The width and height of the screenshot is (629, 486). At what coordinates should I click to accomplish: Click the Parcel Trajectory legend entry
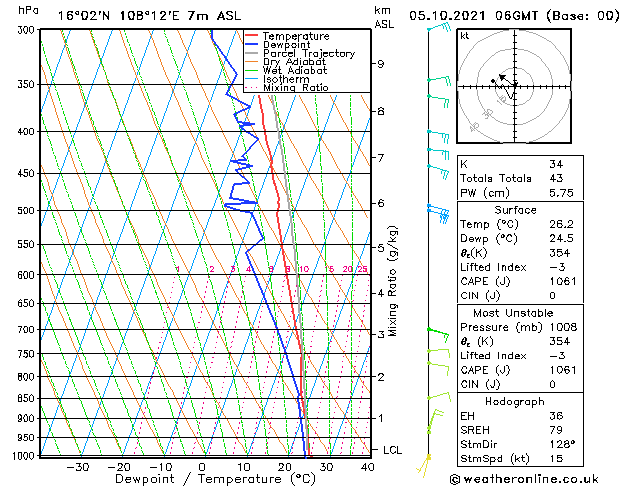(300, 53)
